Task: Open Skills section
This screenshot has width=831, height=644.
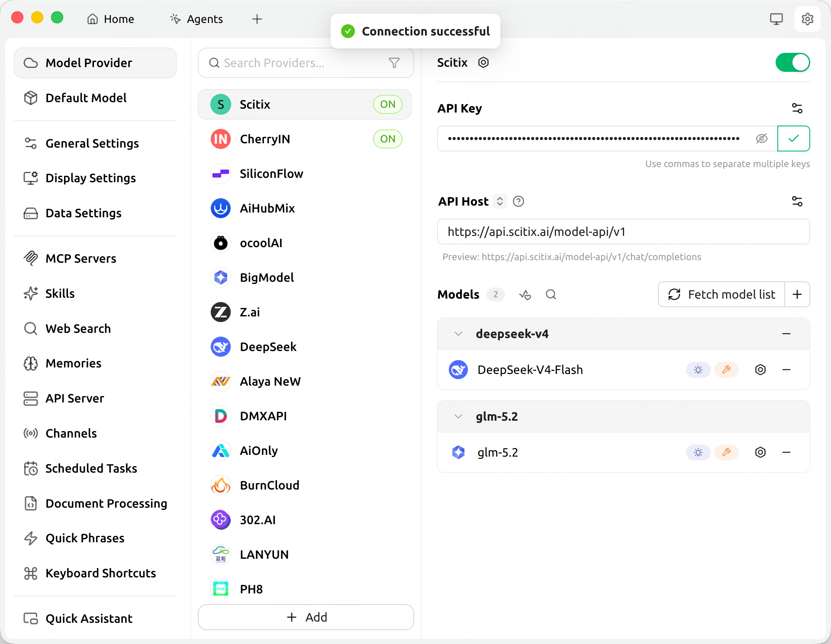Action: pos(95,293)
